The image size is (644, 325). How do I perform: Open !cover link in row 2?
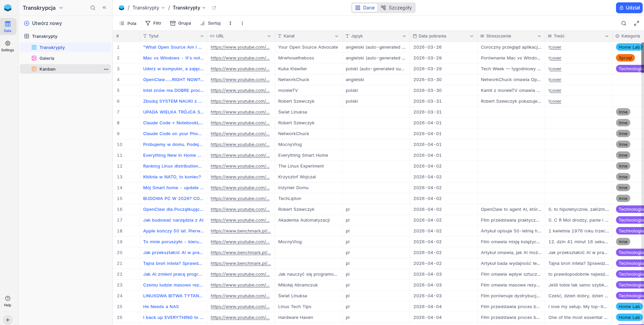coord(555,58)
